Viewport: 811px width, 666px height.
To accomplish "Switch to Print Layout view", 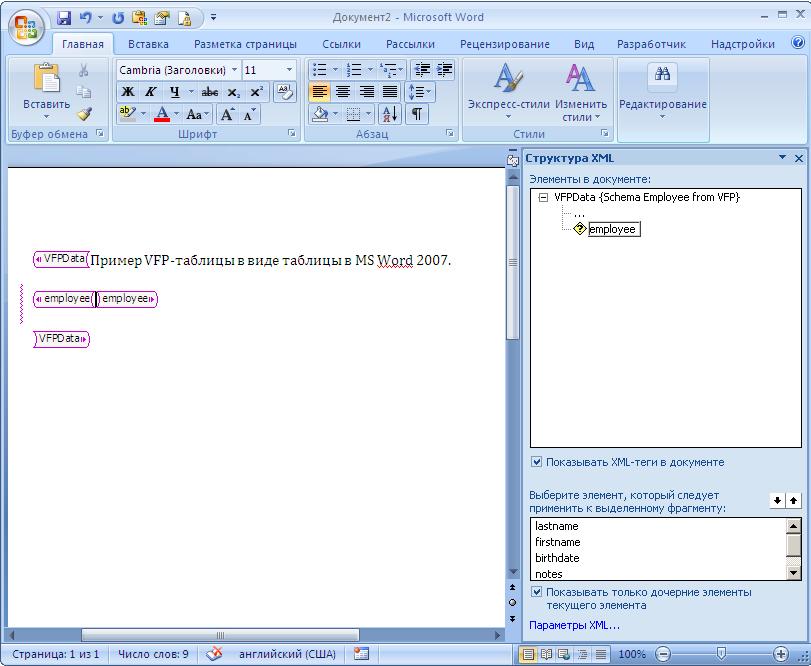I will pos(528,654).
